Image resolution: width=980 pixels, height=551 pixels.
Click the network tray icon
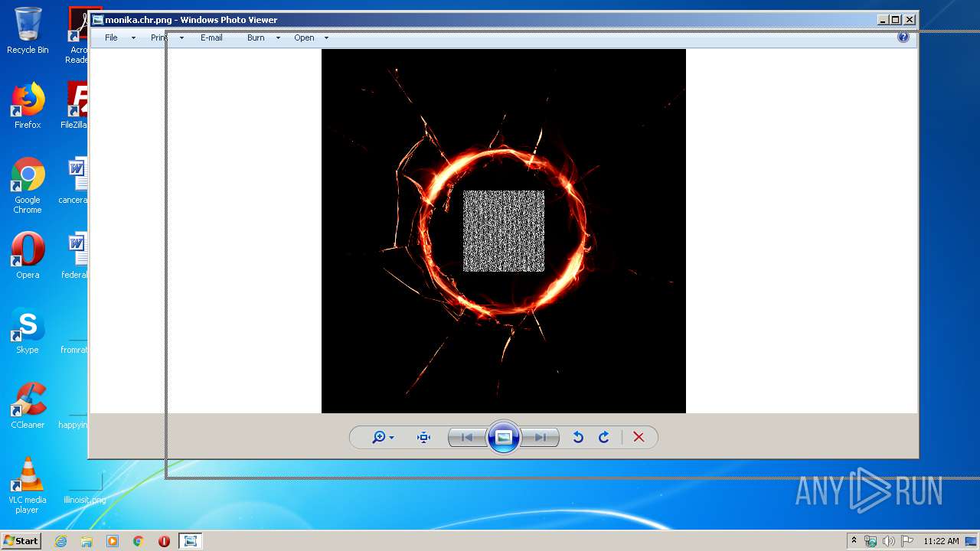tap(871, 541)
